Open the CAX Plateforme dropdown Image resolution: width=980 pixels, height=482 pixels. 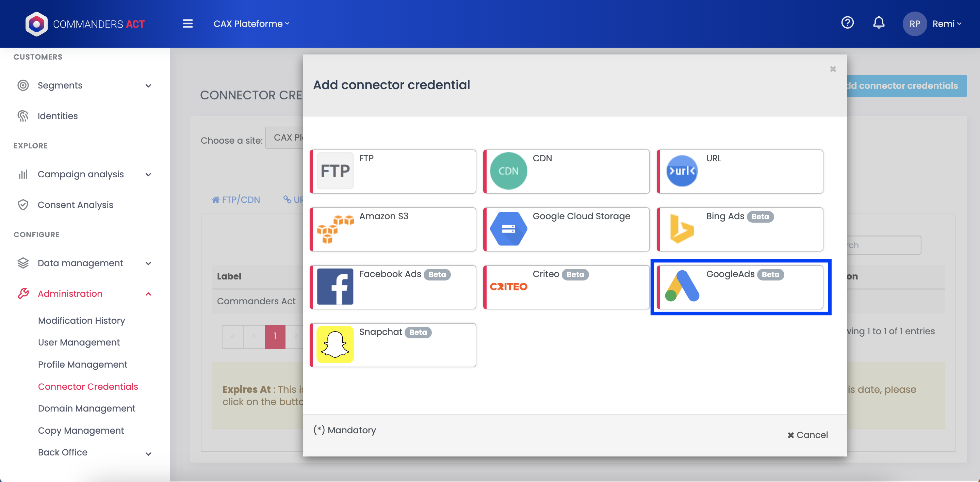coord(251,23)
